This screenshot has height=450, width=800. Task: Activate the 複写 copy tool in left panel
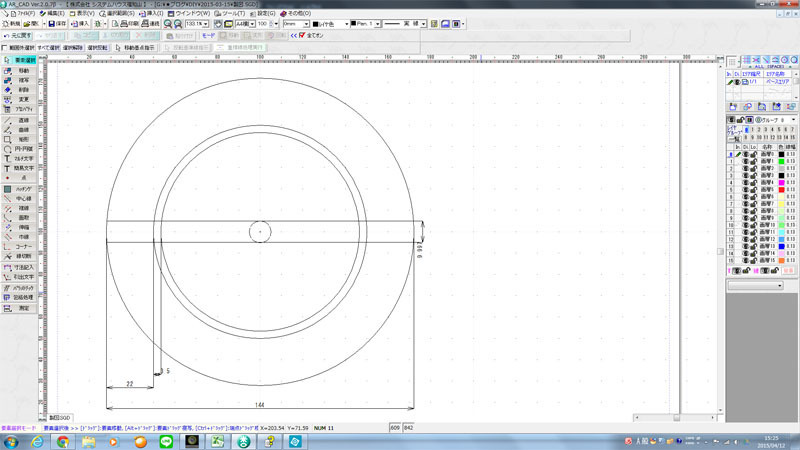19,80
